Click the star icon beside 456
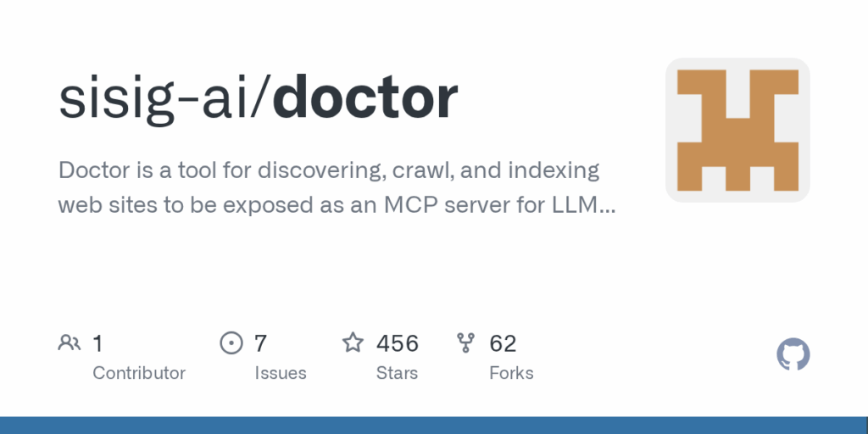Screen dimensions: 868x434 pyautogui.click(x=353, y=342)
